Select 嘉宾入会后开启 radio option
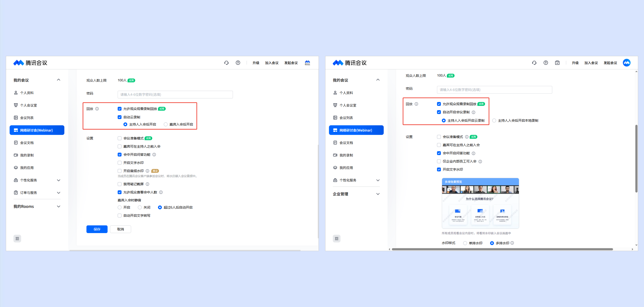The height and width of the screenshot is (307, 644). coord(166,124)
